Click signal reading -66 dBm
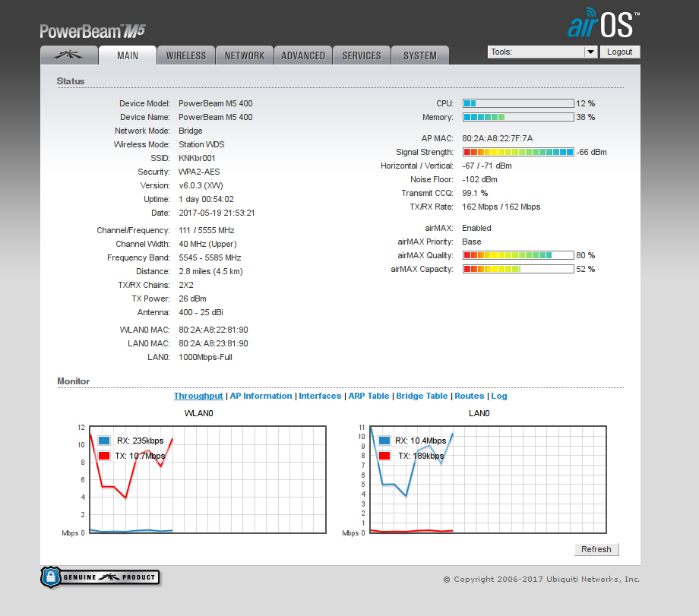This screenshot has width=699, height=616. [x=592, y=152]
